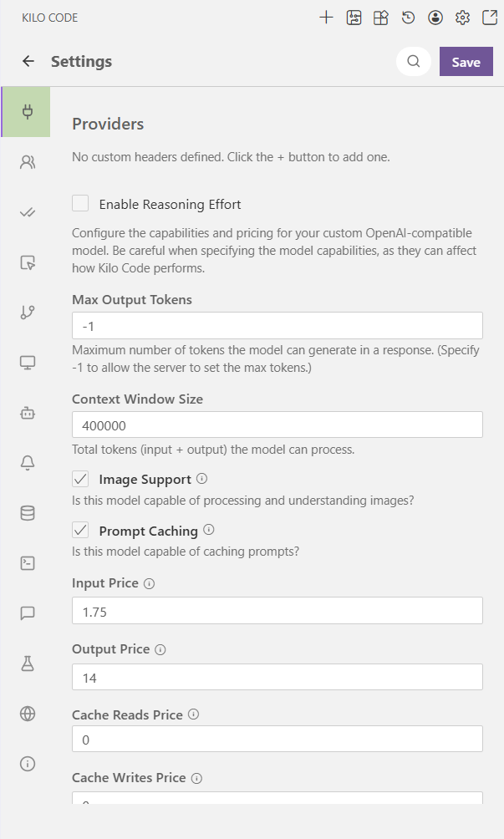Open Kilo Code in external editor window

489,18
